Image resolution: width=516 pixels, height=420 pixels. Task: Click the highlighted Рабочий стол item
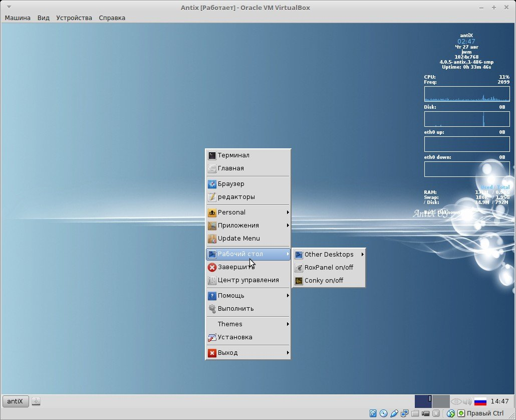click(x=248, y=254)
